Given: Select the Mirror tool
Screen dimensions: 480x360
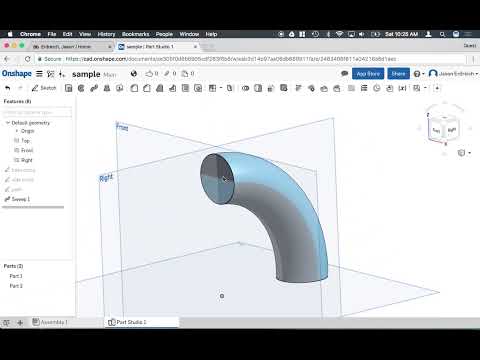Looking at the screenshot, I should click(x=230, y=88).
